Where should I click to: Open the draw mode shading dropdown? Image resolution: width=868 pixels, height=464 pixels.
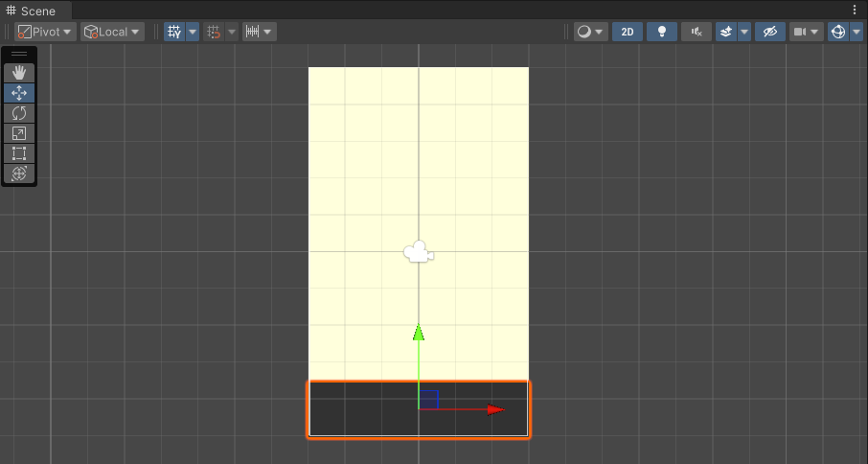tap(591, 32)
